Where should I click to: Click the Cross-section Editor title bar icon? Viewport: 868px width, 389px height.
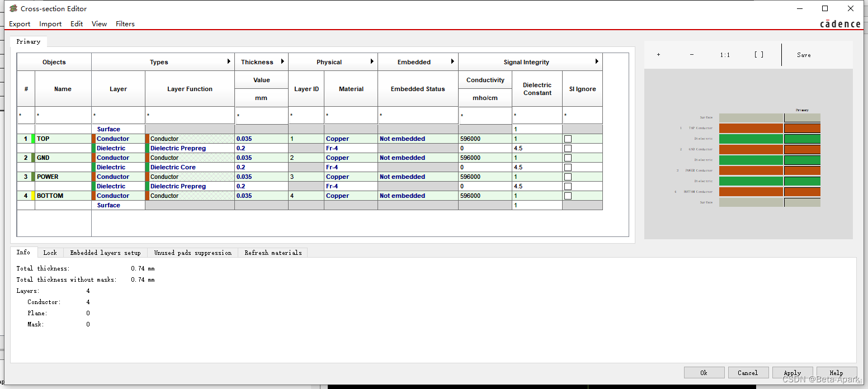(x=13, y=8)
